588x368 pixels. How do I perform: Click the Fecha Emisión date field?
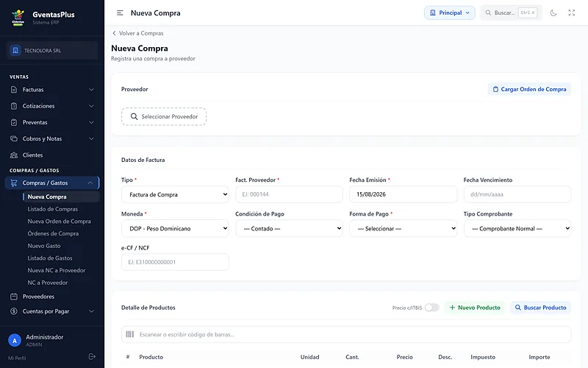403,194
